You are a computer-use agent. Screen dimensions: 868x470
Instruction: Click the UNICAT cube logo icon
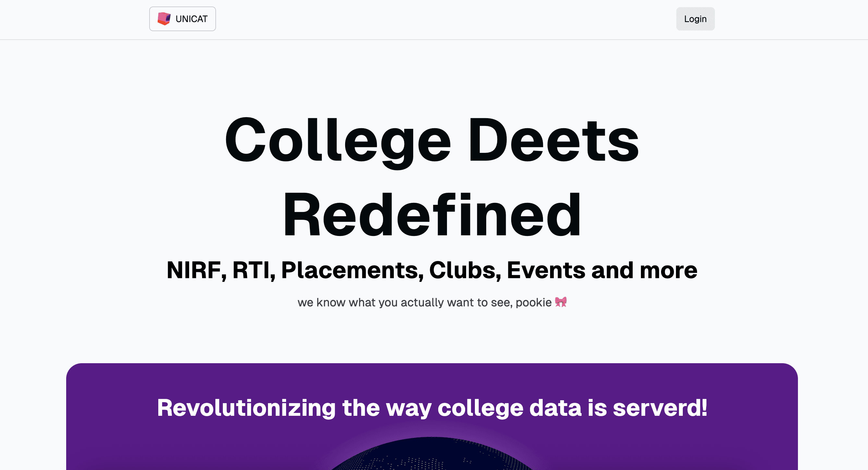[x=164, y=19]
